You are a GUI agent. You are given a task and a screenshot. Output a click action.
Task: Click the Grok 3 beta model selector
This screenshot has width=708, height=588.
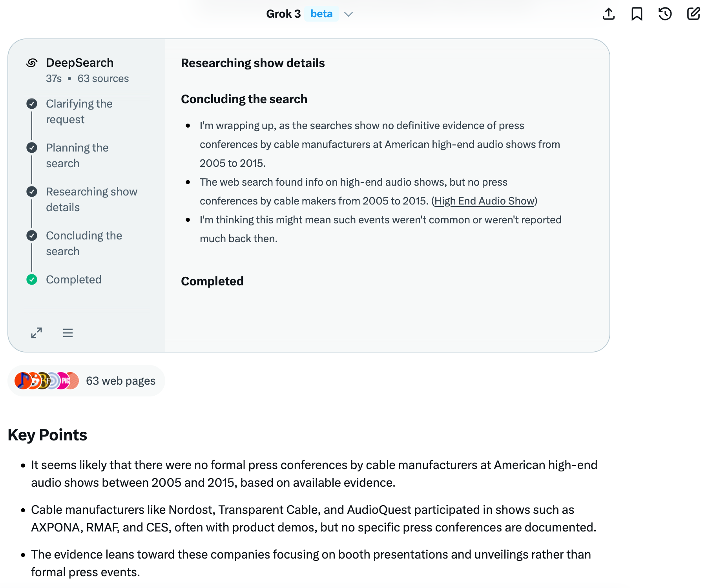(x=283, y=14)
